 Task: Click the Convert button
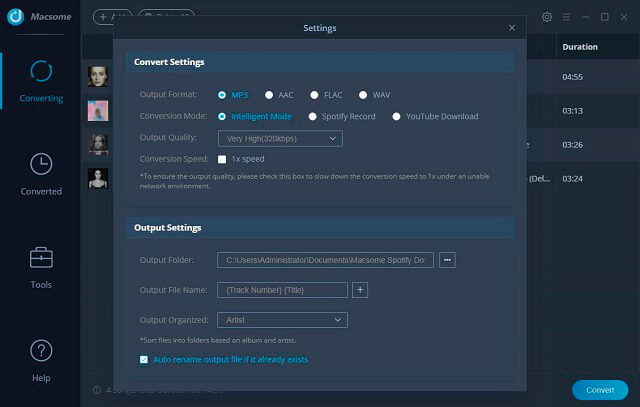(600, 390)
